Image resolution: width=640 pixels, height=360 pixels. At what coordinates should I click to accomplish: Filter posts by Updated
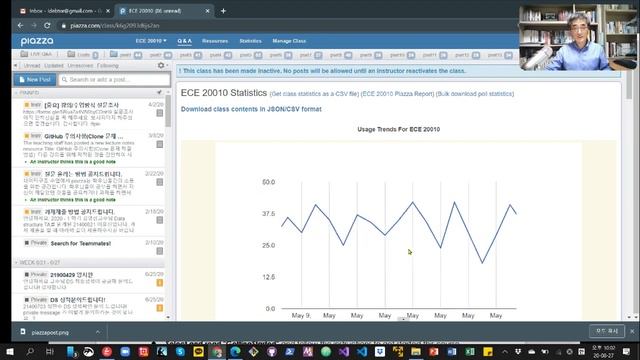(53, 66)
